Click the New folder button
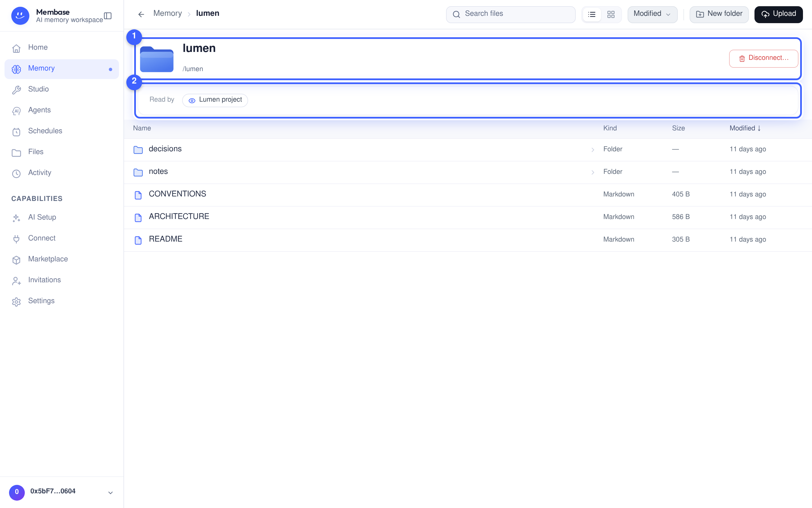The width and height of the screenshot is (812, 508). (719, 14)
